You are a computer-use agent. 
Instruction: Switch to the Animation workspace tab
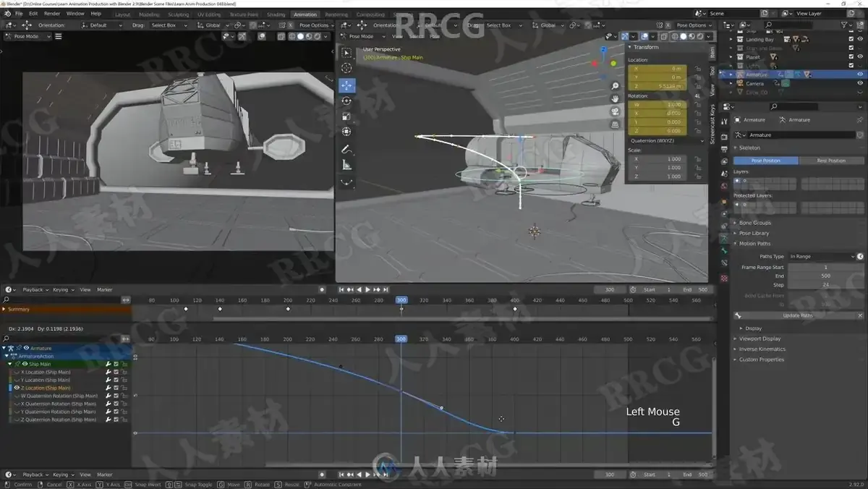click(x=305, y=14)
